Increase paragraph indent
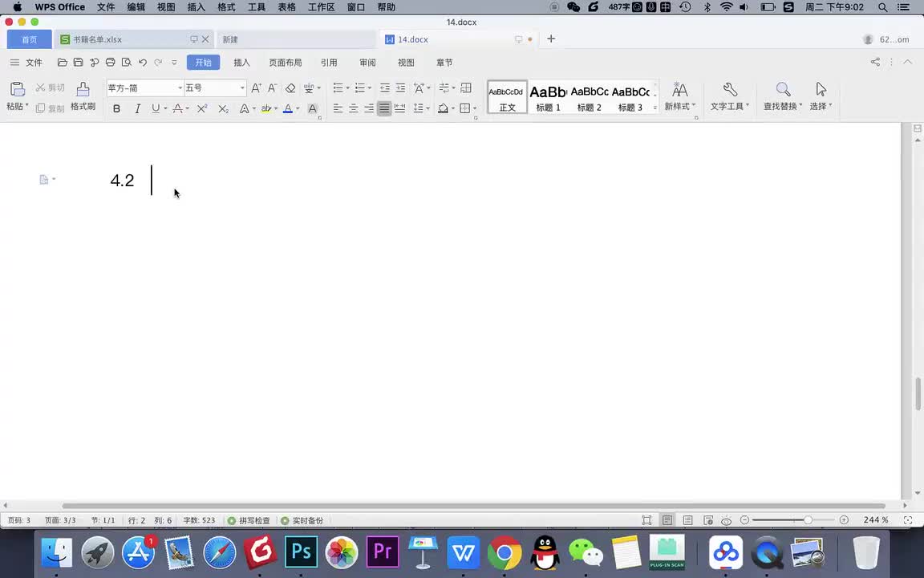924x578 pixels. [x=400, y=88]
